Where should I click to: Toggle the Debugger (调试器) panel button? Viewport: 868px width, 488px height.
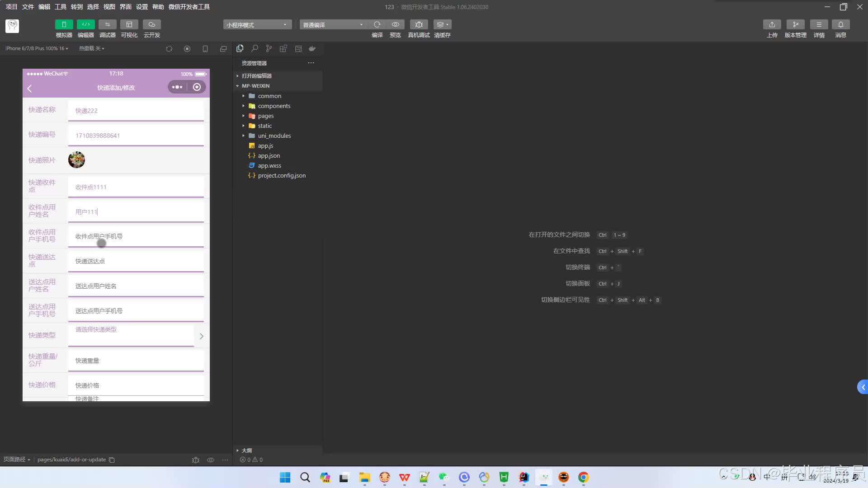[x=107, y=24]
